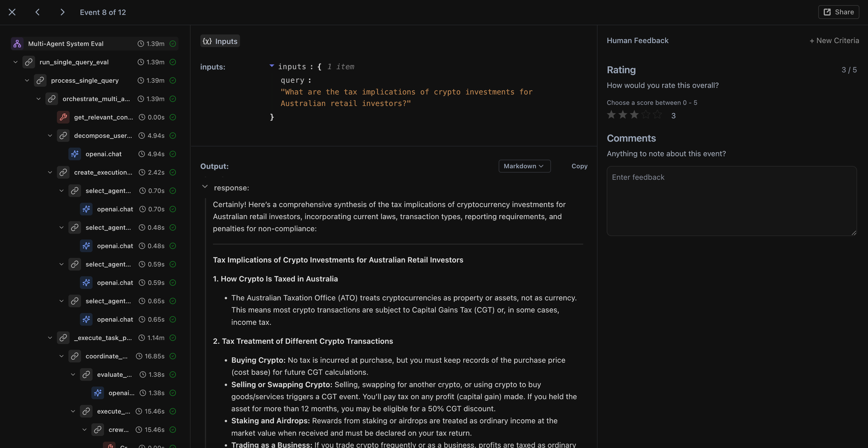Collapse coordinate_... tree node
This screenshot has width=868, height=448.
click(61, 356)
